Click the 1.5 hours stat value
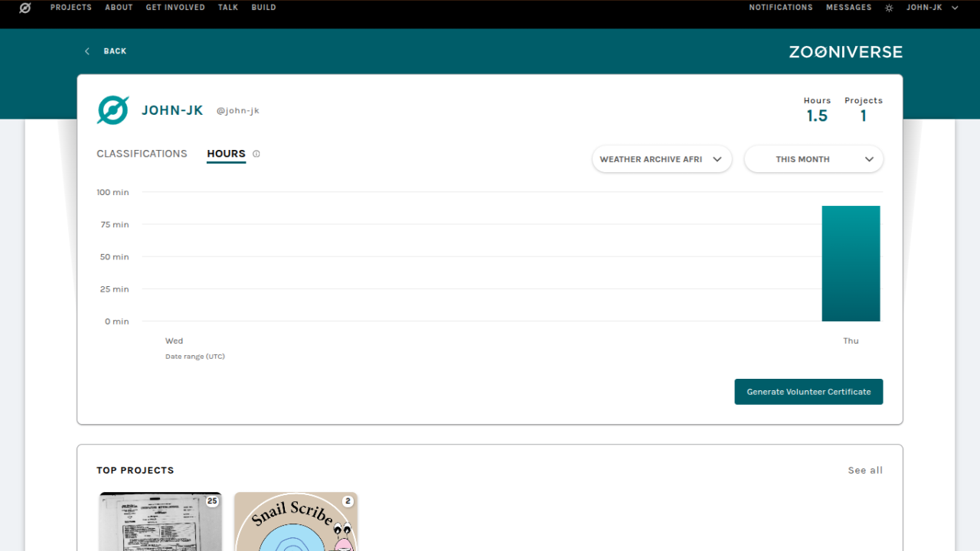 (817, 116)
